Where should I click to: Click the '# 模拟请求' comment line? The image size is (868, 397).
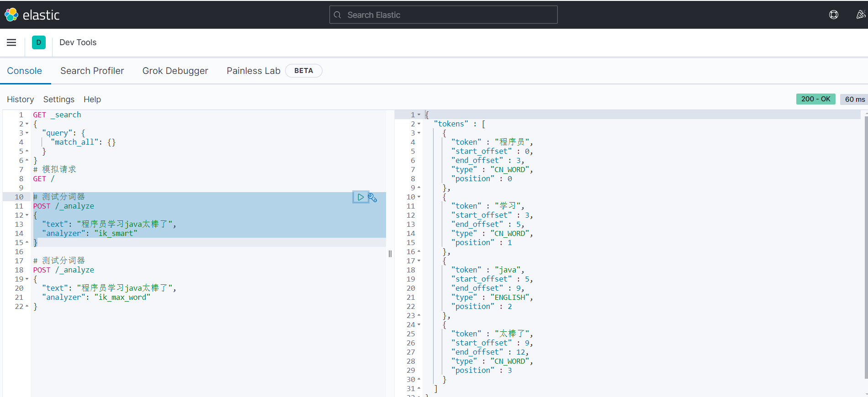[55, 169]
